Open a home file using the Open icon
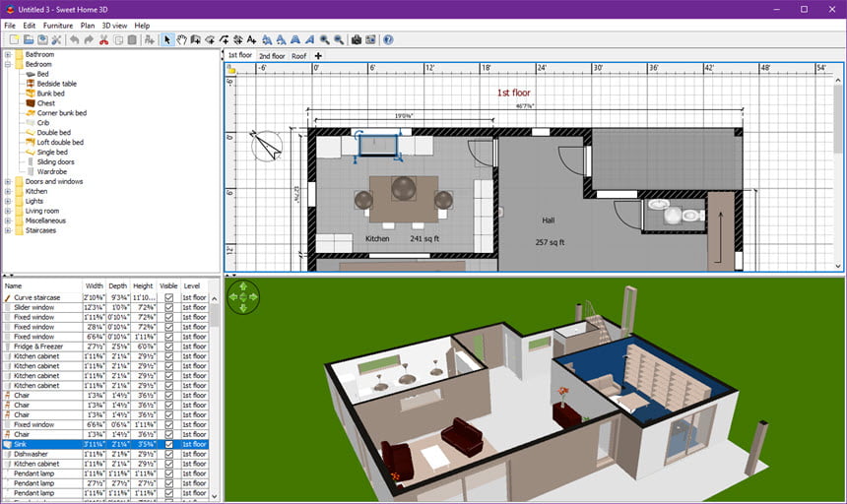 tap(29, 39)
